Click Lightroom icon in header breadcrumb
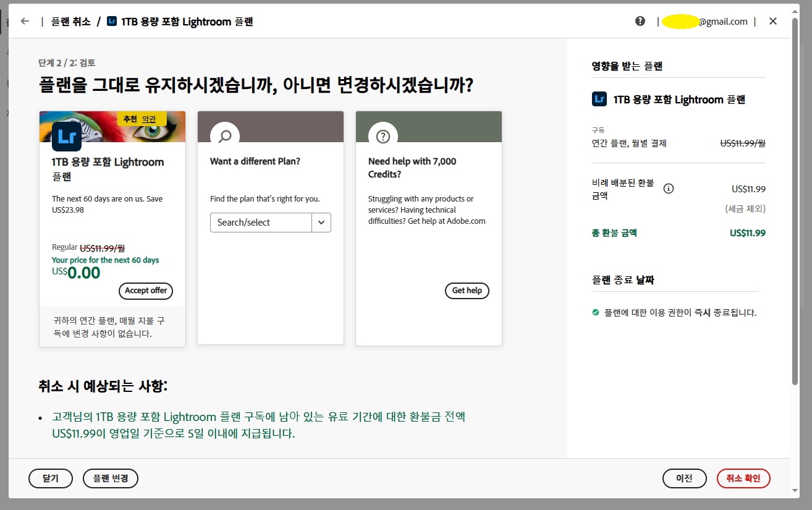Image resolution: width=812 pixels, height=510 pixels. pos(112,21)
